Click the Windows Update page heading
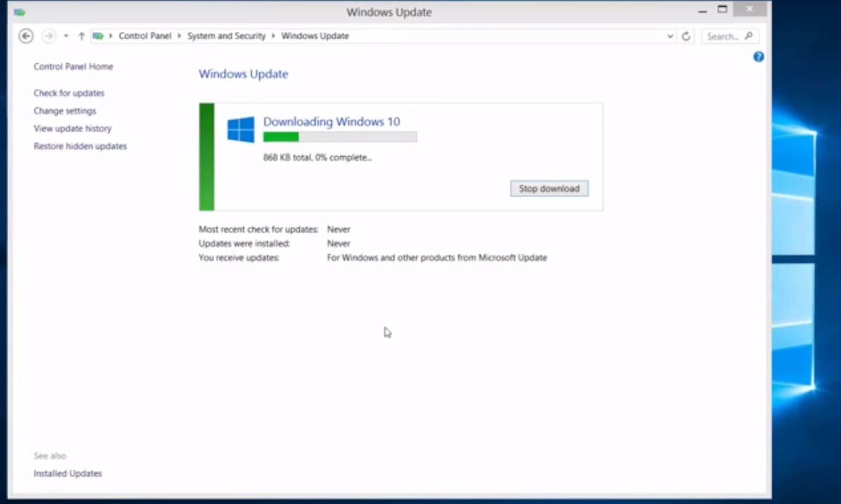841x504 pixels. (243, 74)
